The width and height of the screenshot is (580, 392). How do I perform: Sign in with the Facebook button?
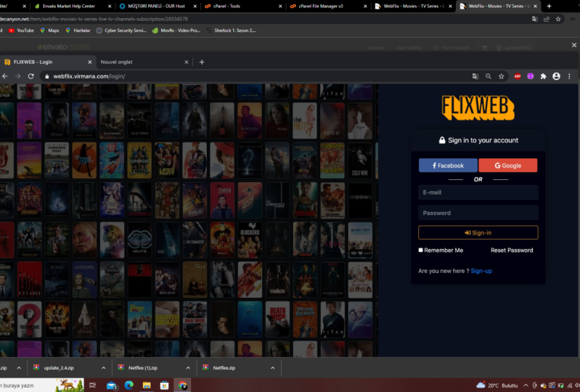coord(448,166)
